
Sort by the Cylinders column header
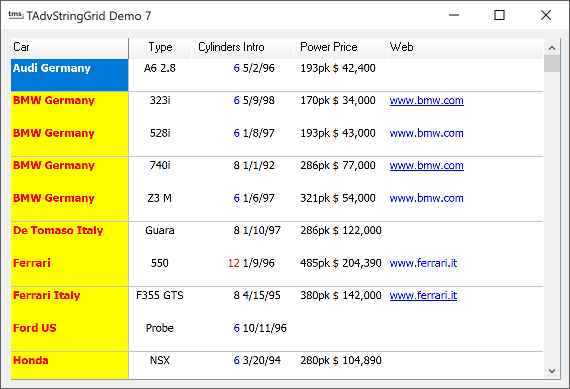tap(217, 48)
